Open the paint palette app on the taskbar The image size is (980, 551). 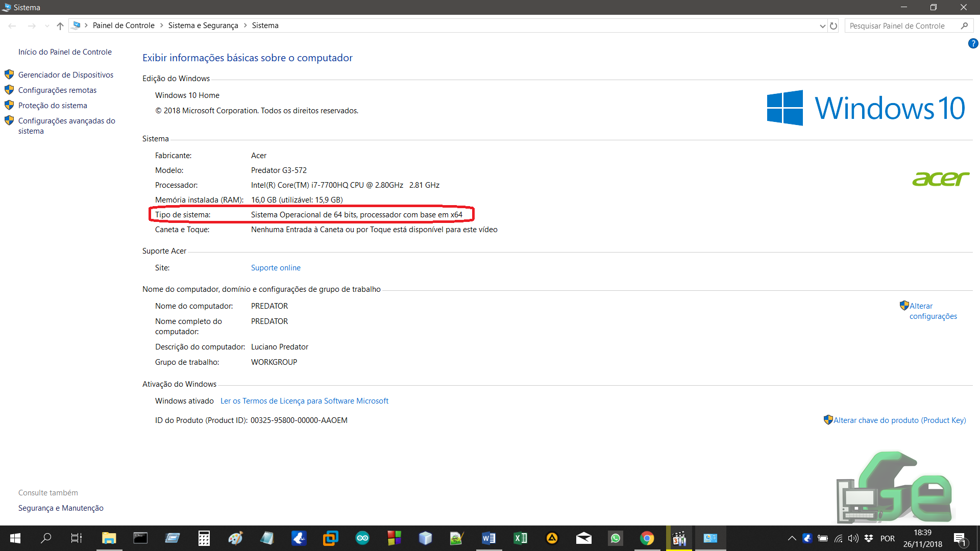click(235, 538)
